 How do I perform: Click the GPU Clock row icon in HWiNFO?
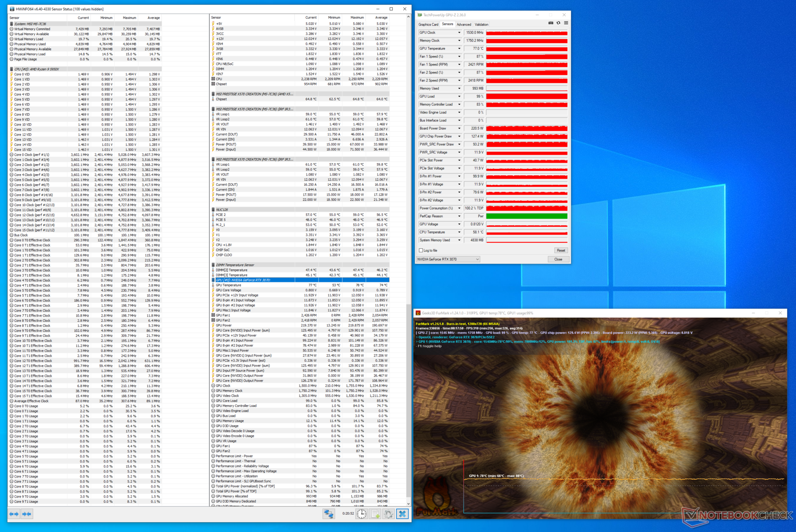[213, 386]
